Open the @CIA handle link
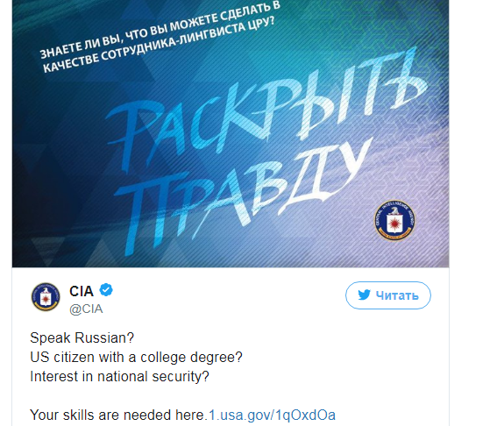 click(86, 309)
